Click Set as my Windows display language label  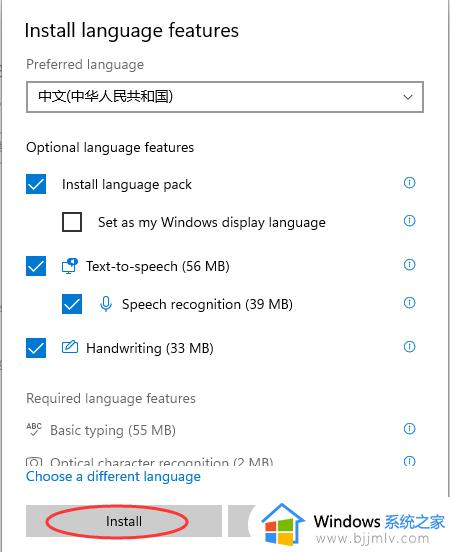coord(212,222)
